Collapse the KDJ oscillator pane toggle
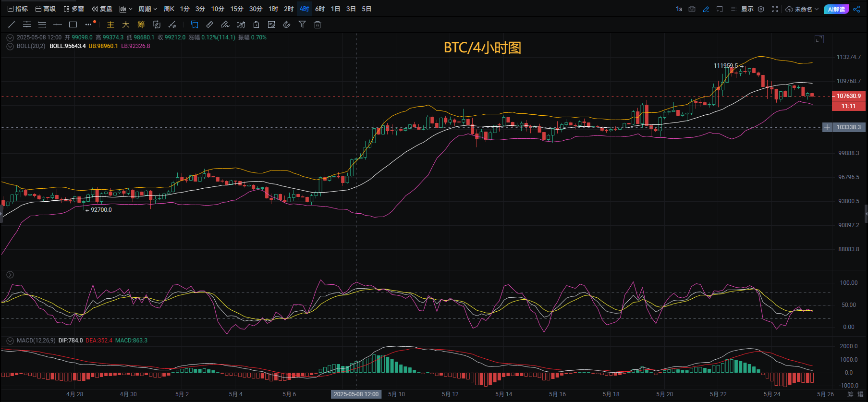The height and width of the screenshot is (402, 868). click(x=10, y=275)
